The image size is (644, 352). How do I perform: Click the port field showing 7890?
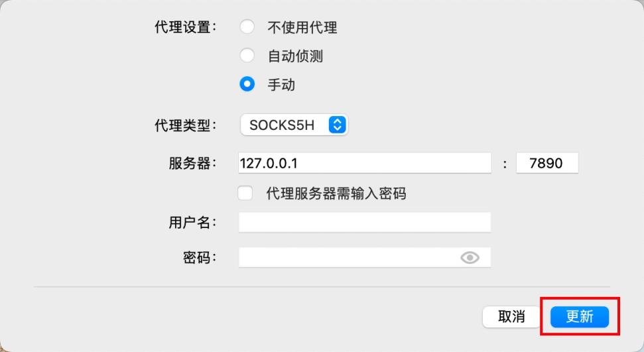[547, 163]
